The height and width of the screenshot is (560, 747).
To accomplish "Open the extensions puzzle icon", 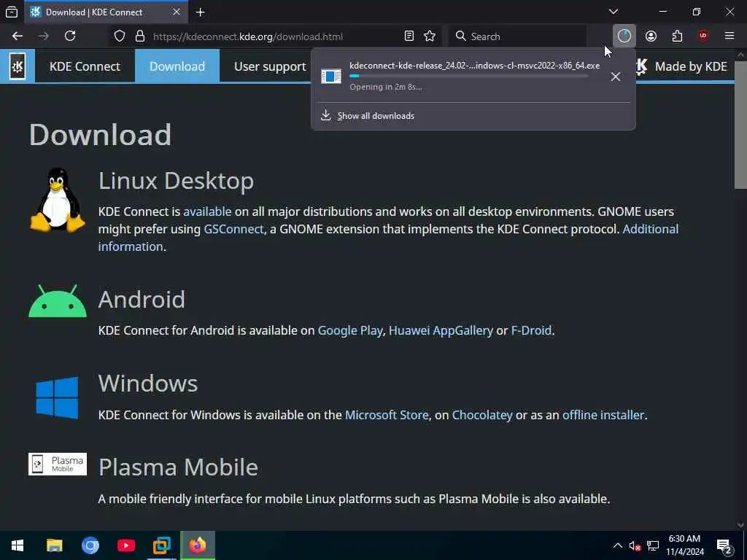I will tap(677, 36).
